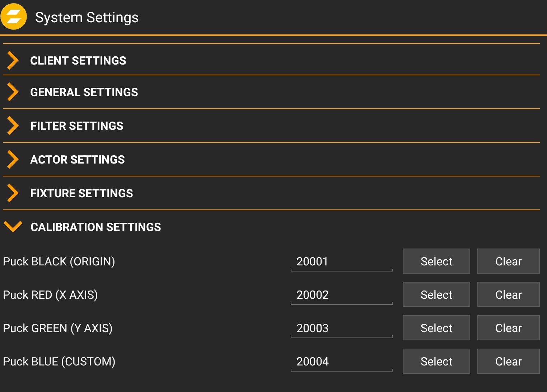Expand the Actor Settings section chevron

pyautogui.click(x=13, y=159)
